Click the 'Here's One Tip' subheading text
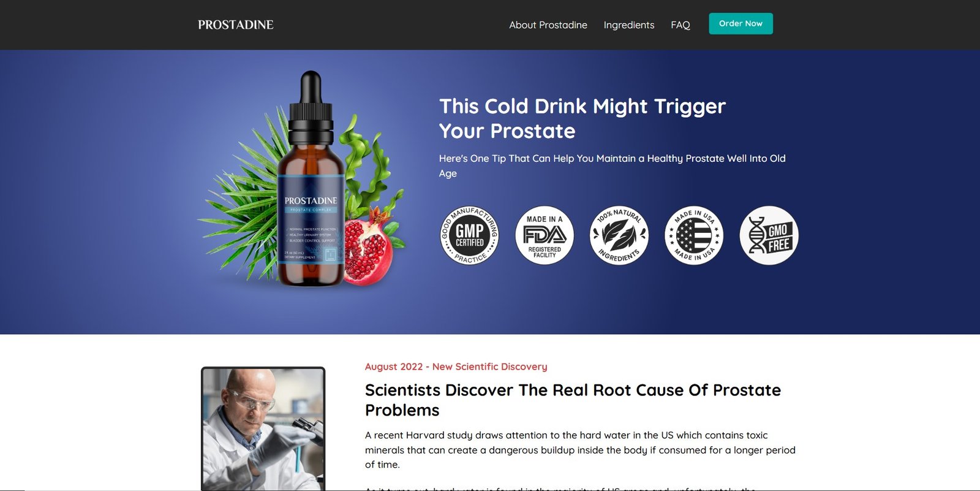The width and height of the screenshot is (980, 491). [x=612, y=166]
